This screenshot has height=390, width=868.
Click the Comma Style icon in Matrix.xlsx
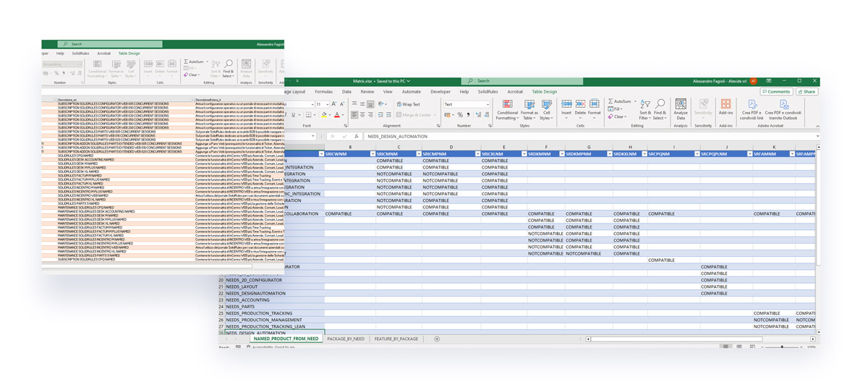coord(469,115)
